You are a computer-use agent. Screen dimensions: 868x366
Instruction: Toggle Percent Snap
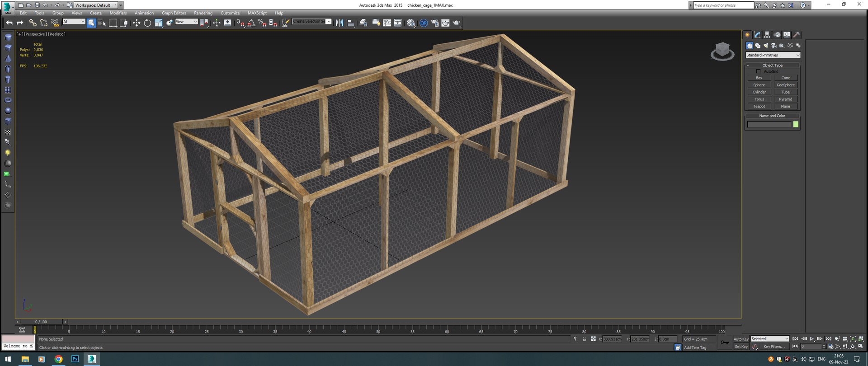(x=262, y=23)
